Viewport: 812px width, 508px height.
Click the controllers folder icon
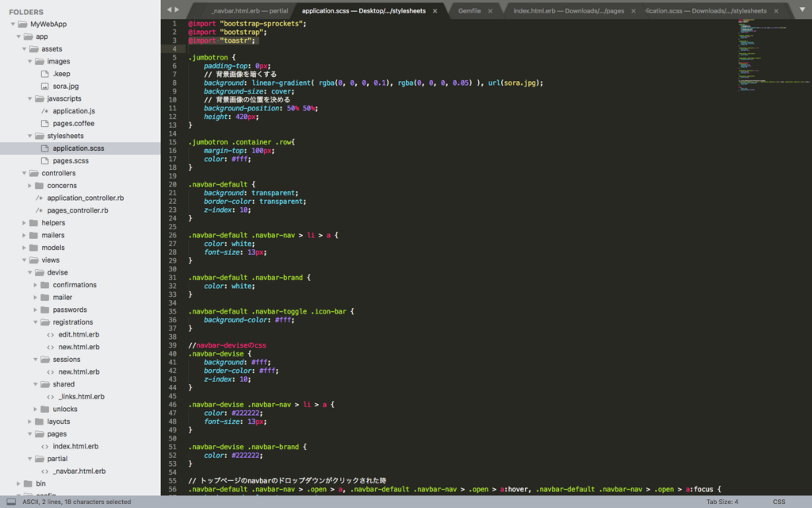pos(33,173)
